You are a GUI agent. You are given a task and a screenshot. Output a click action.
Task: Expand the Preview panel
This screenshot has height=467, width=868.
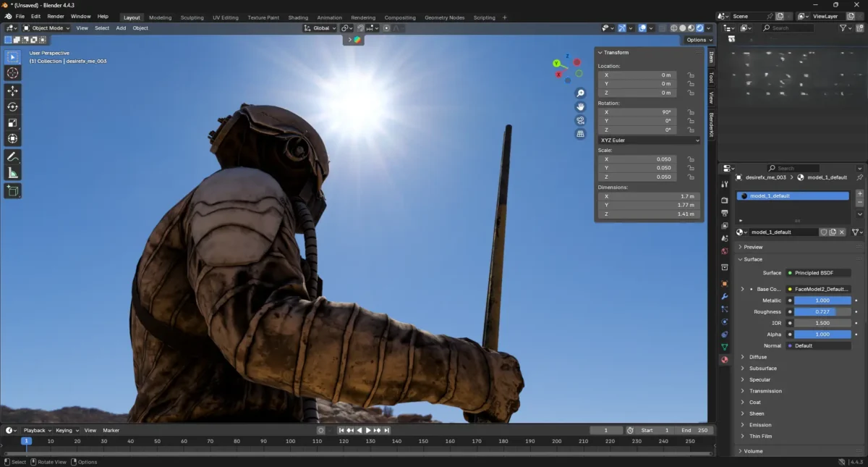click(753, 247)
